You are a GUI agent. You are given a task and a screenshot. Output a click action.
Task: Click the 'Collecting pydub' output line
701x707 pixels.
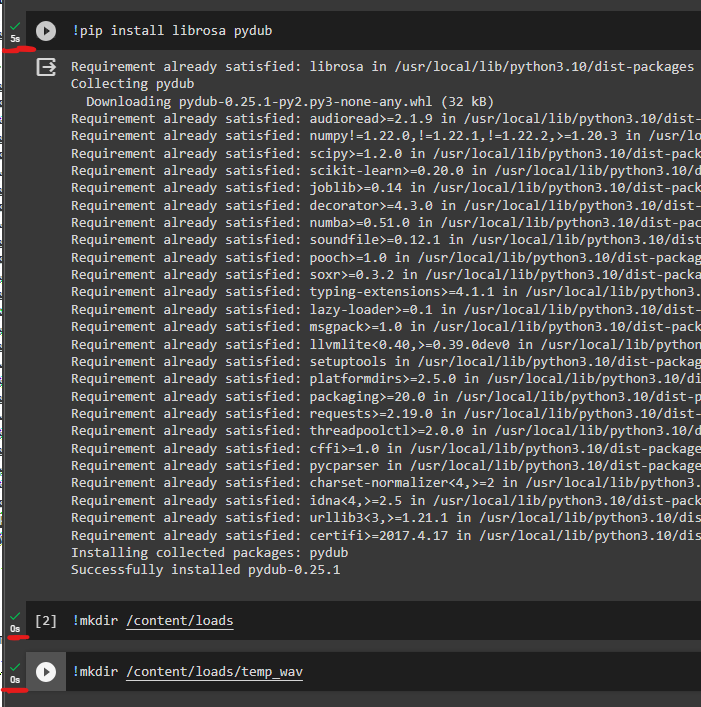(x=133, y=84)
